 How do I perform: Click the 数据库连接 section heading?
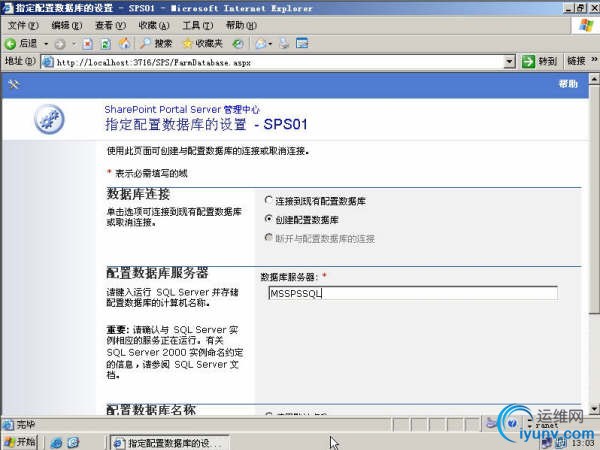pyautogui.click(x=138, y=194)
